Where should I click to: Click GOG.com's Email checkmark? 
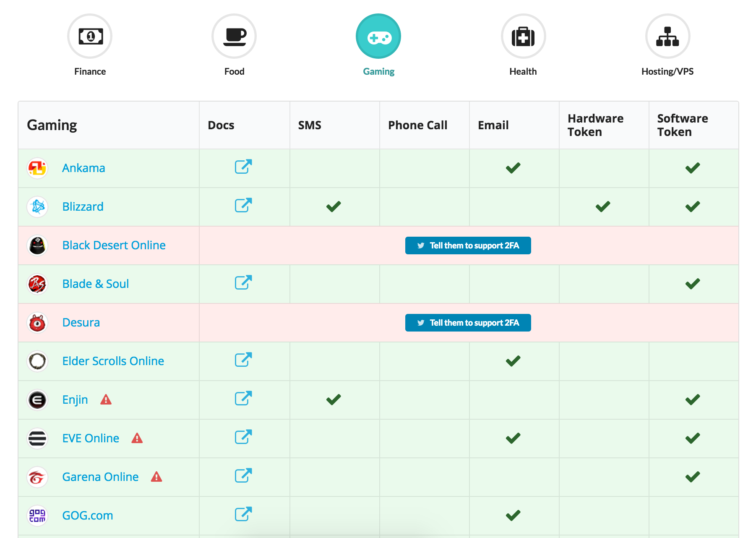(513, 515)
